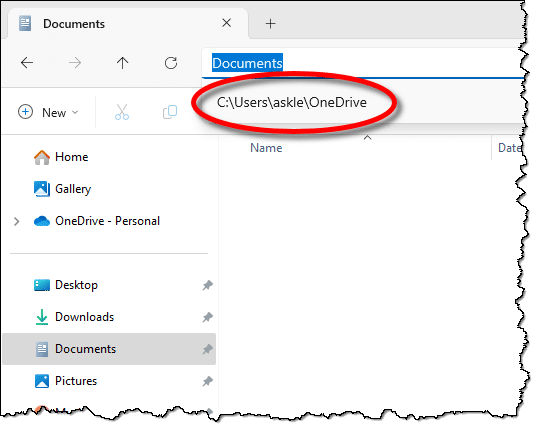538x429 pixels.
Task: Click the OneDrive cloud icon
Action: pos(42,221)
